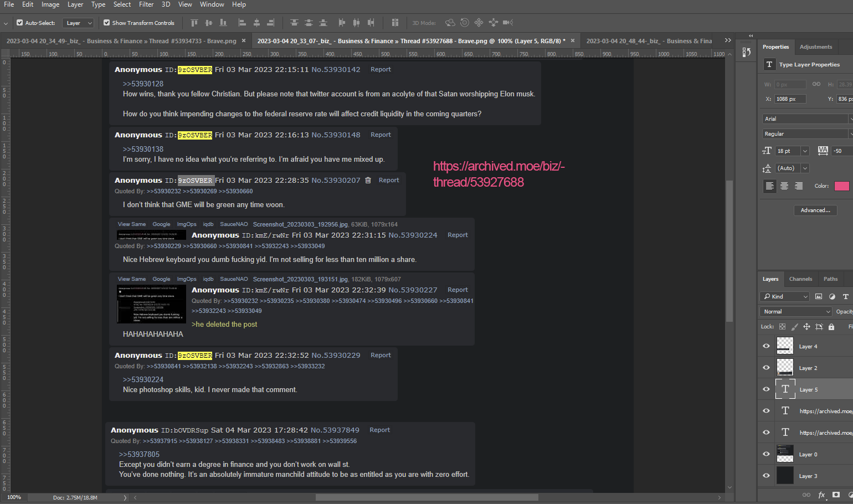Click the distribute bottom edges icon
Viewport: 853px width, 504px height.
click(323, 23)
